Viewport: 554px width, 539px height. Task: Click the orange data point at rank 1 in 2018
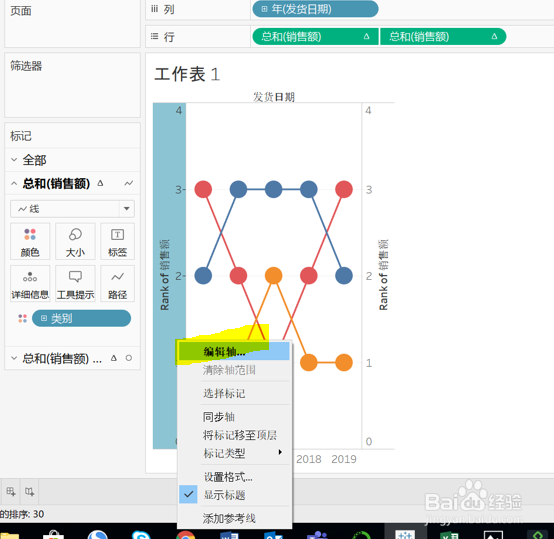click(x=309, y=362)
